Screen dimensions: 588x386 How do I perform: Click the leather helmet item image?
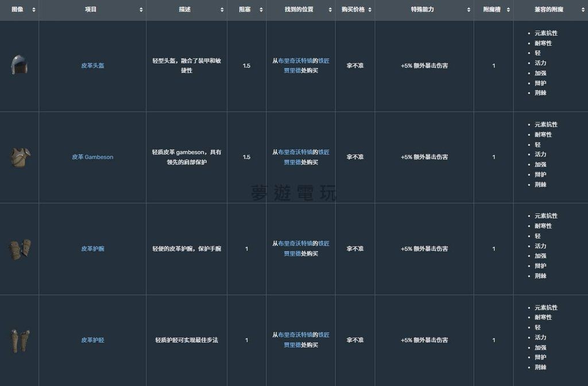[19, 65]
